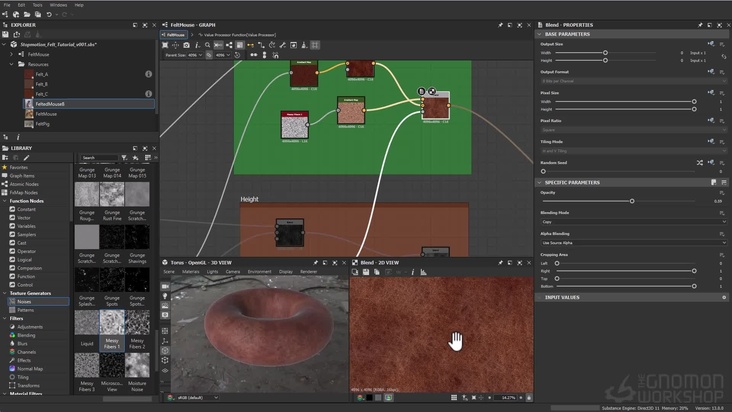732x412 pixels.
Task: Open the Alpha Blending dropdown
Action: (x=632, y=242)
